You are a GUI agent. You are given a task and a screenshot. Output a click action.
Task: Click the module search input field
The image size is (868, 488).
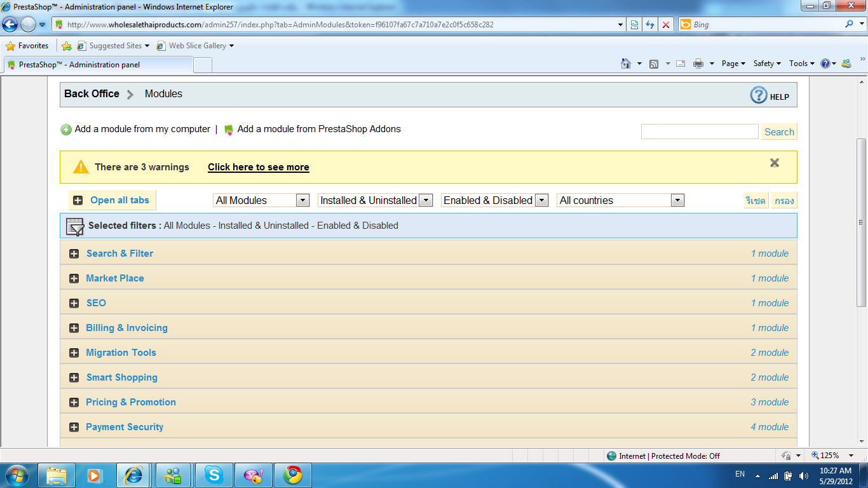click(700, 132)
